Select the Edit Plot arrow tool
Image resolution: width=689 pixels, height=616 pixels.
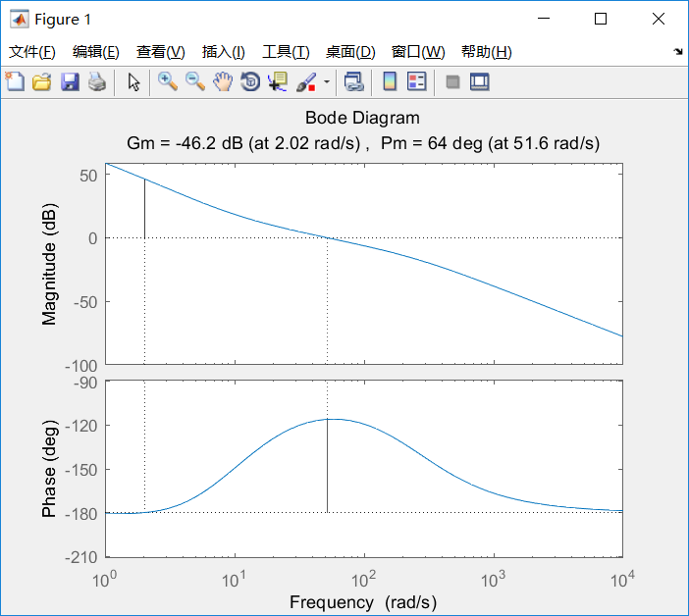point(133,81)
